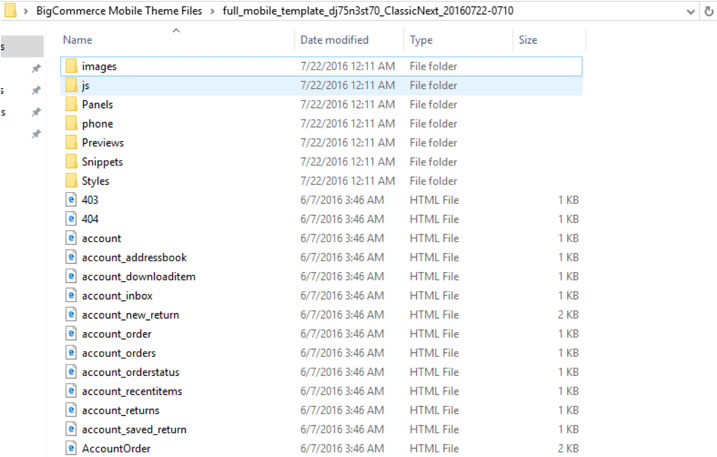Select the account_returns file icon
This screenshot has width=717, height=457.
[71, 410]
